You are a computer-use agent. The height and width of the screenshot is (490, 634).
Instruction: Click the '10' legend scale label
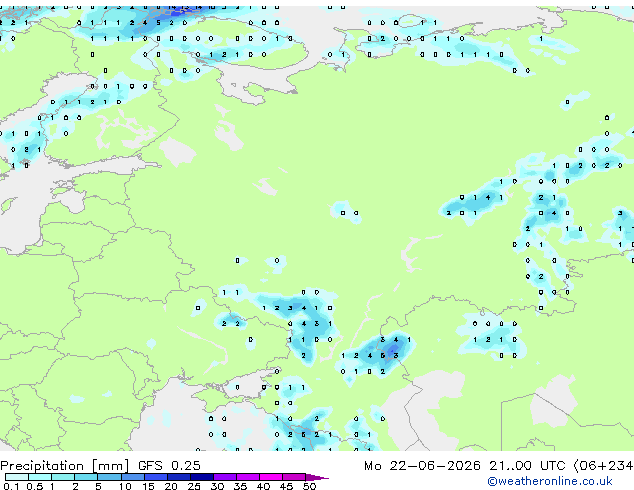point(125,486)
